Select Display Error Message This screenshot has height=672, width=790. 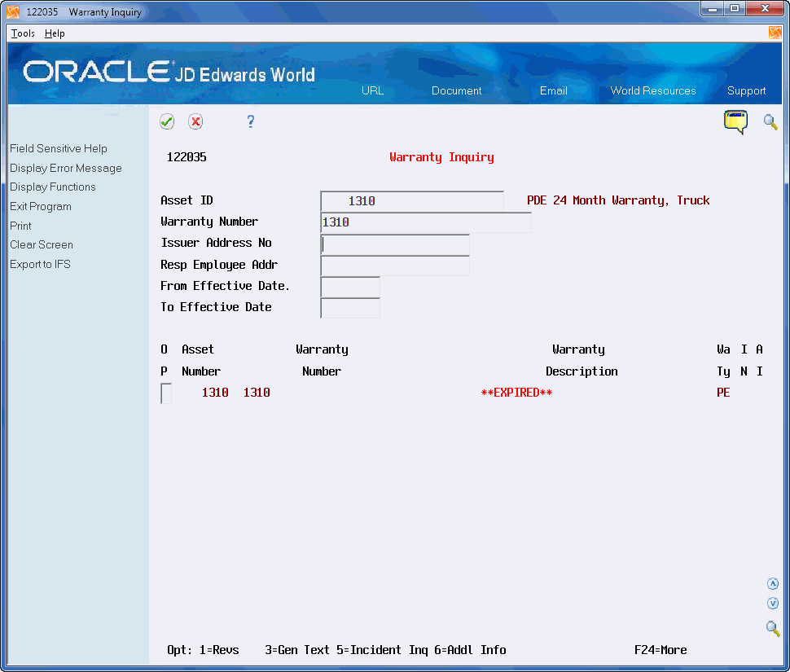click(x=66, y=169)
